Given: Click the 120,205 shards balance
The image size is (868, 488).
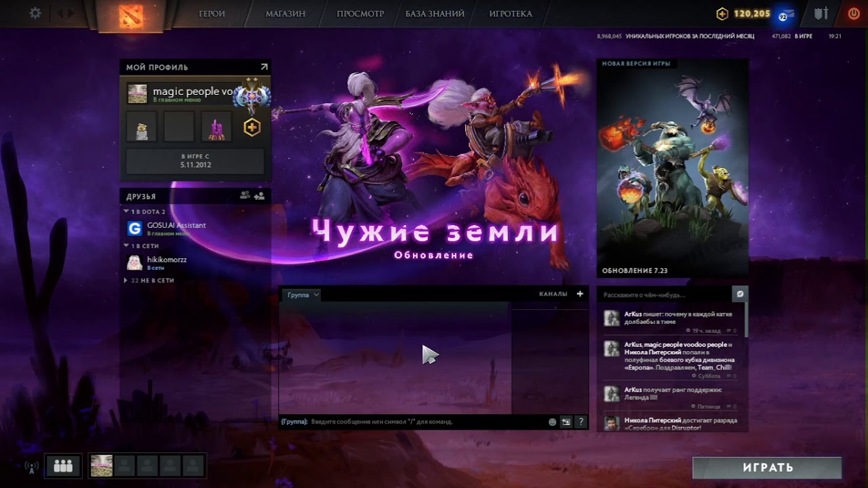Looking at the screenshot, I should 752,14.
